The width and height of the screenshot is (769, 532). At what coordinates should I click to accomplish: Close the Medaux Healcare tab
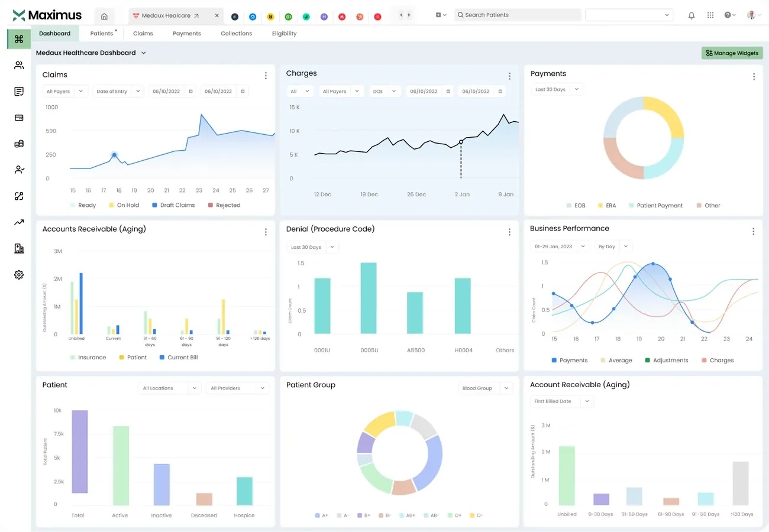pyautogui.click(x=217, y=16)
